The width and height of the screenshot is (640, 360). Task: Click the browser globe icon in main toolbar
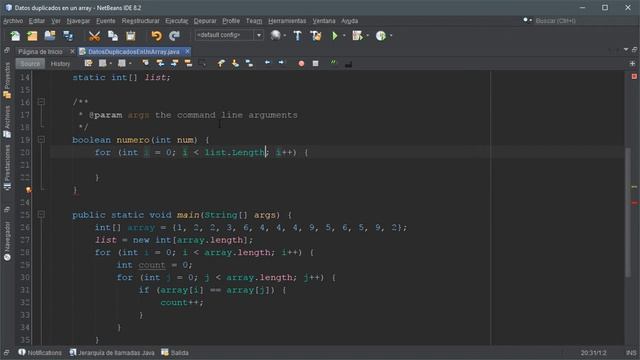click(x=276, y=36)
